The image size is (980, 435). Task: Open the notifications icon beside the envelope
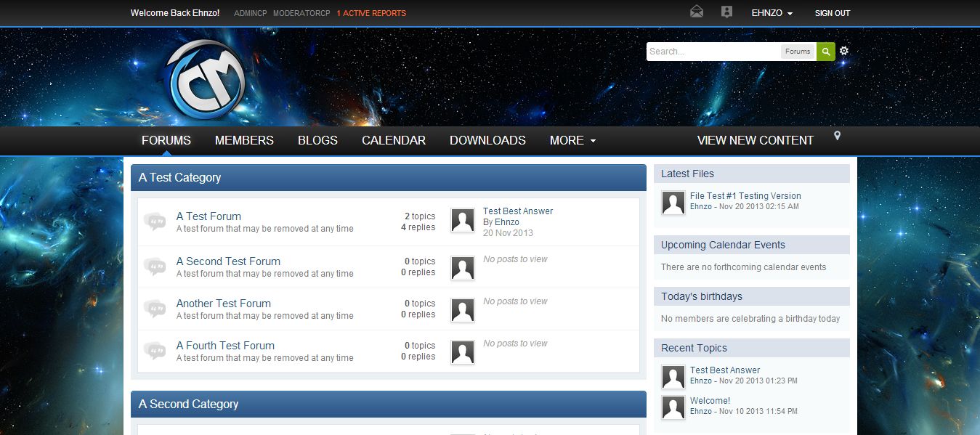click(x=726, y=12)
